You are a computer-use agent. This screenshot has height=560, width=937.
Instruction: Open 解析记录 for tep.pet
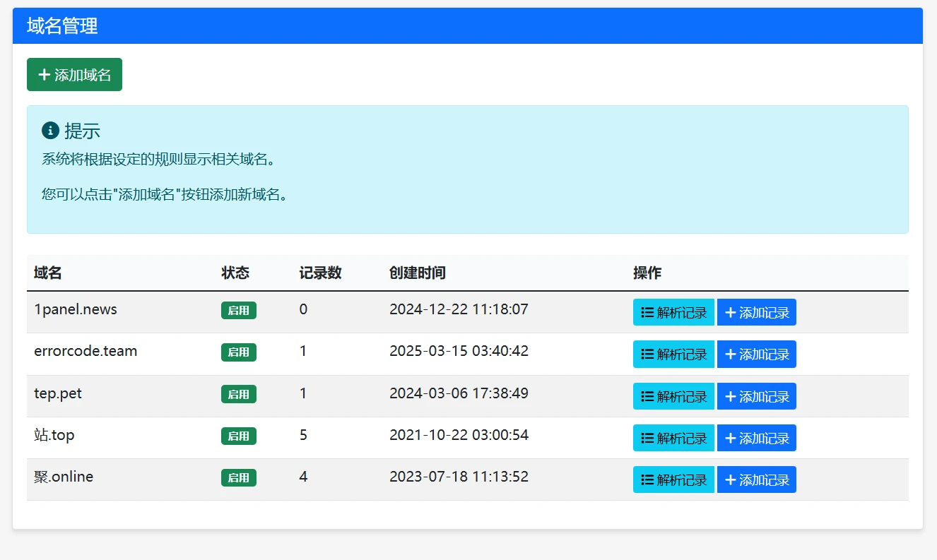click(x=673, y=397)
